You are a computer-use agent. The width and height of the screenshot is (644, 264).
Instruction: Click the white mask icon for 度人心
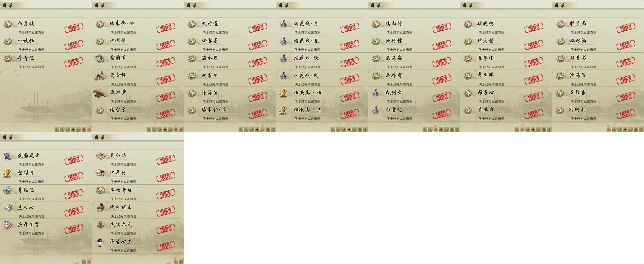click(x=8, y=208)
